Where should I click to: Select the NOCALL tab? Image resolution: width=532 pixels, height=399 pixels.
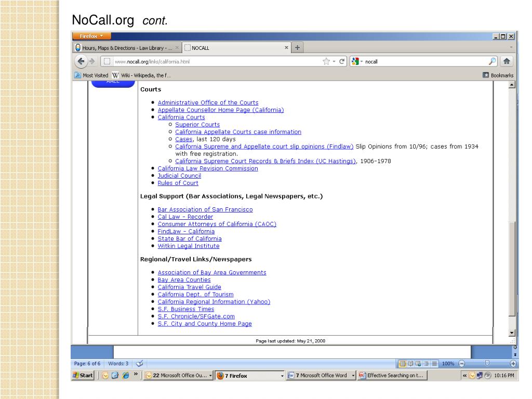pos(236,48)
